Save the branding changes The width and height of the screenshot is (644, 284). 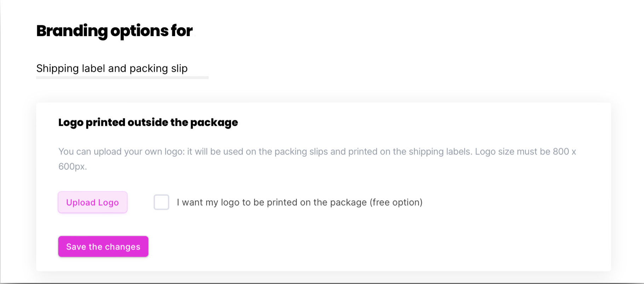click(x=103, y=246)
